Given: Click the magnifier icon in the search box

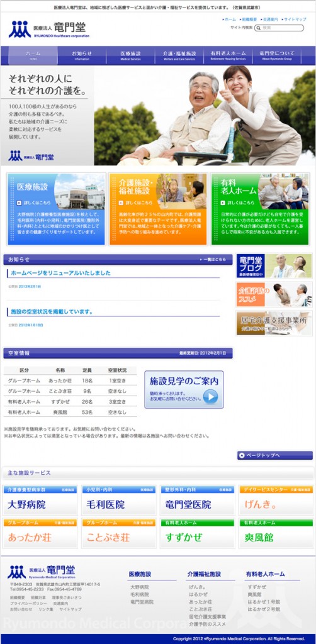Looking at the screenshot, I should pyautogui.click(x=259, y=28).
